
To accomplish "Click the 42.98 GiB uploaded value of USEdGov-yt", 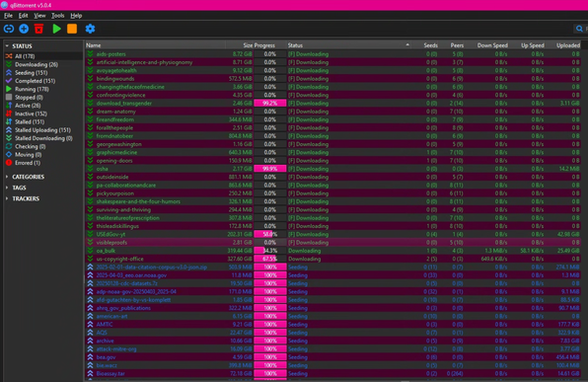I will 568,234.
